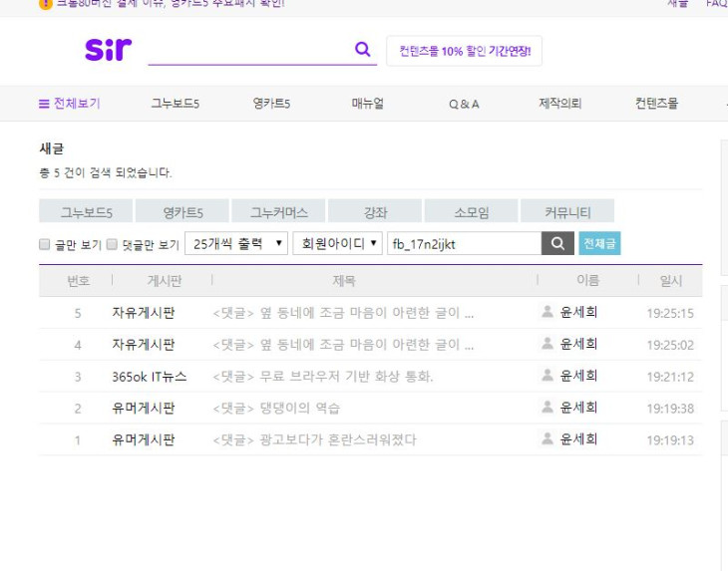This screenshot has height=571, width=728.
Task: Click the fb_17n2ijkt search input field
Action: coord(463,243)
